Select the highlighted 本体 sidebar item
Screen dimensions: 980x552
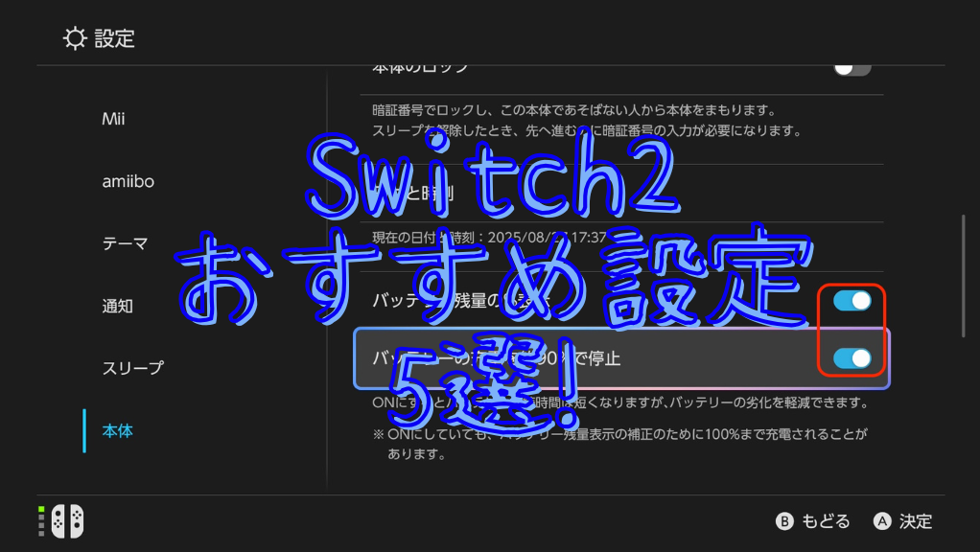pos(116,431)
